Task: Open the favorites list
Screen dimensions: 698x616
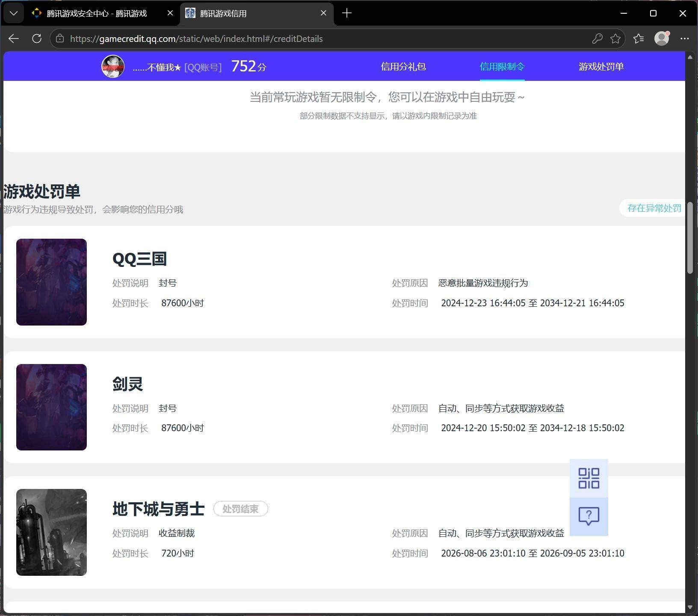Action: click(x=639, y=38)
